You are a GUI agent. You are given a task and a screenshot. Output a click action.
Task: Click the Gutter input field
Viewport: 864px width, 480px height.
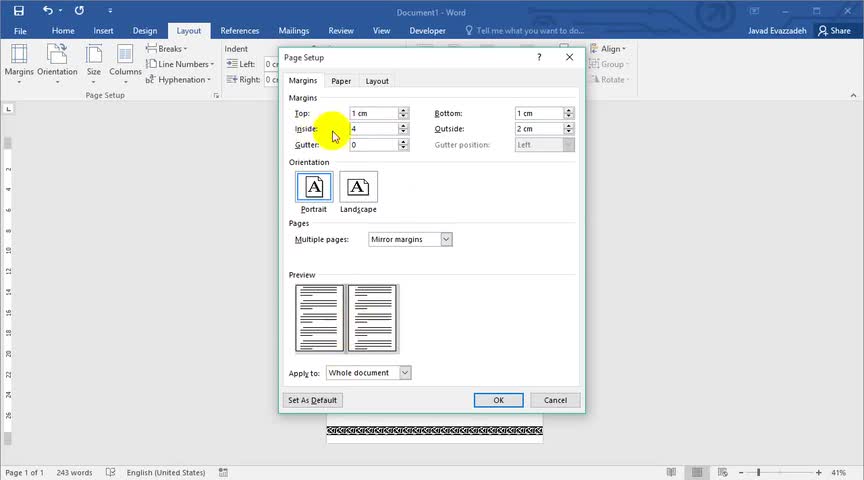(x=374, y=144)
